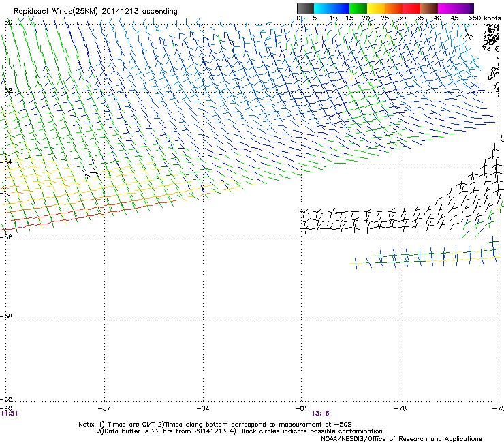Click the magenta 40-45 knots swatch
The width and height of the screenshot is (504, 443).
[x=447, y=8]
